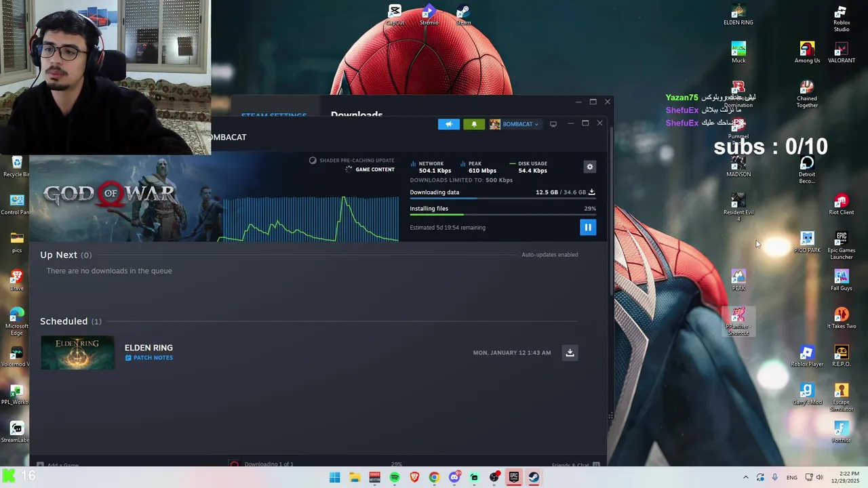Pause the God of War download
This screenshot has height=488, width=868.
point(588,228)
